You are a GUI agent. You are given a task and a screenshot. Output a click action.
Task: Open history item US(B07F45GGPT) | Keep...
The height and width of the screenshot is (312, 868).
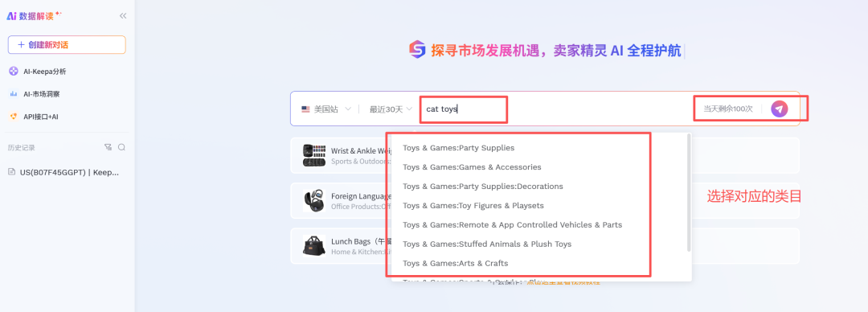click(x=69, y=172)
